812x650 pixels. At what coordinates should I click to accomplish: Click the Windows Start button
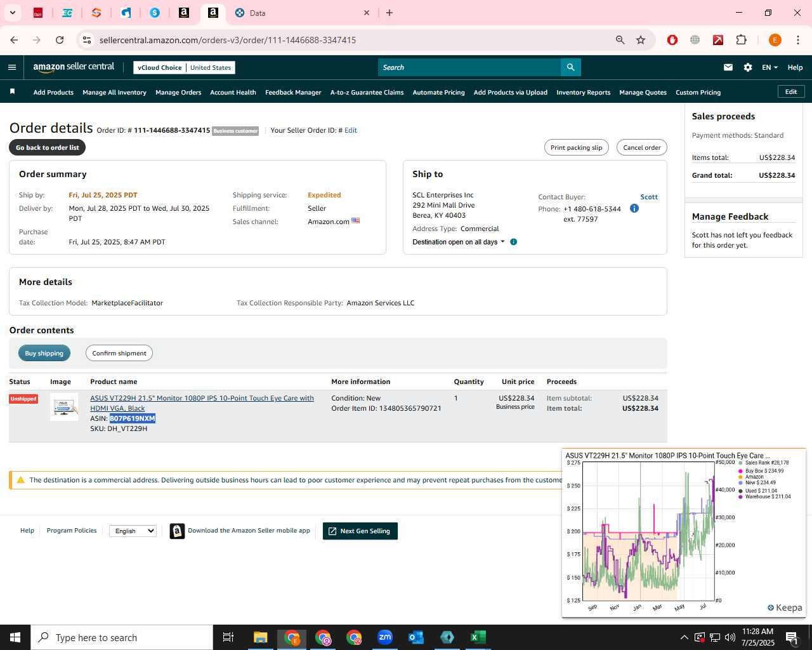tap(15, 637)
